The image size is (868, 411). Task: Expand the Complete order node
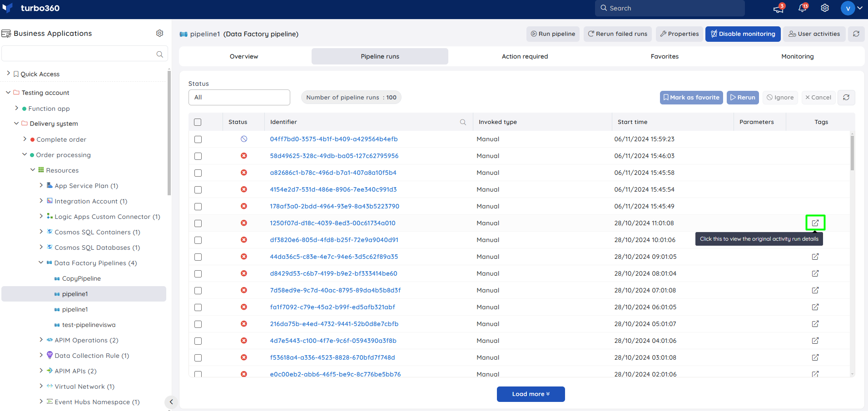pos(25,139)
